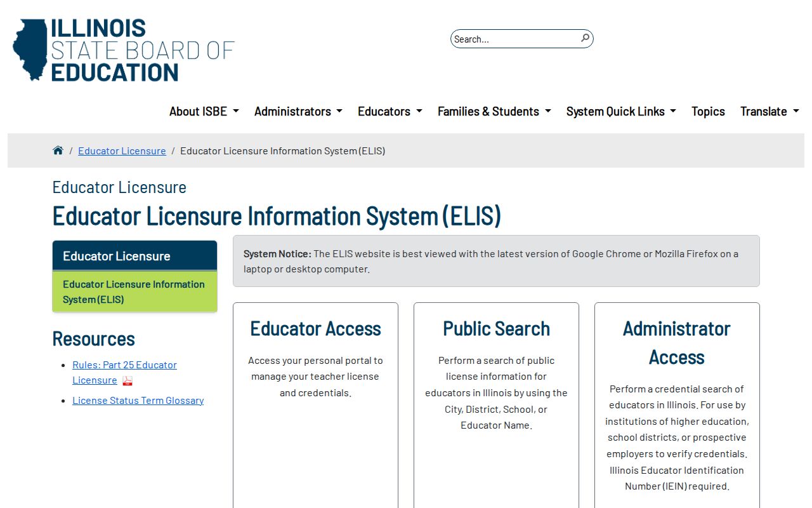Click the System Notice text block

[x=496, y=261]
